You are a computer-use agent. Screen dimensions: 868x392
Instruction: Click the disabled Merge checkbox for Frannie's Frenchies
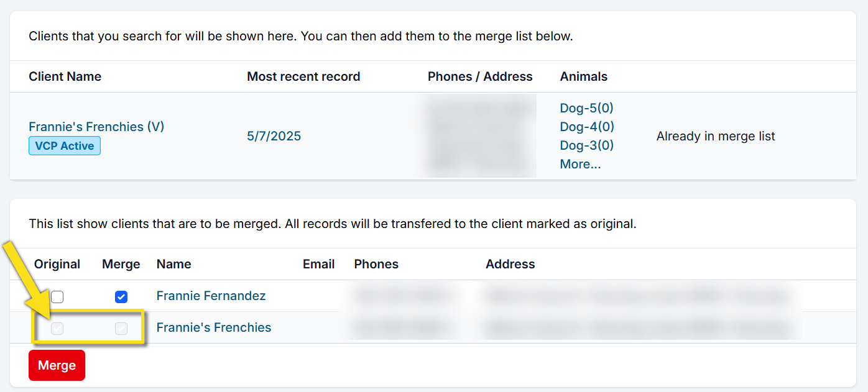tap(121, 329)
